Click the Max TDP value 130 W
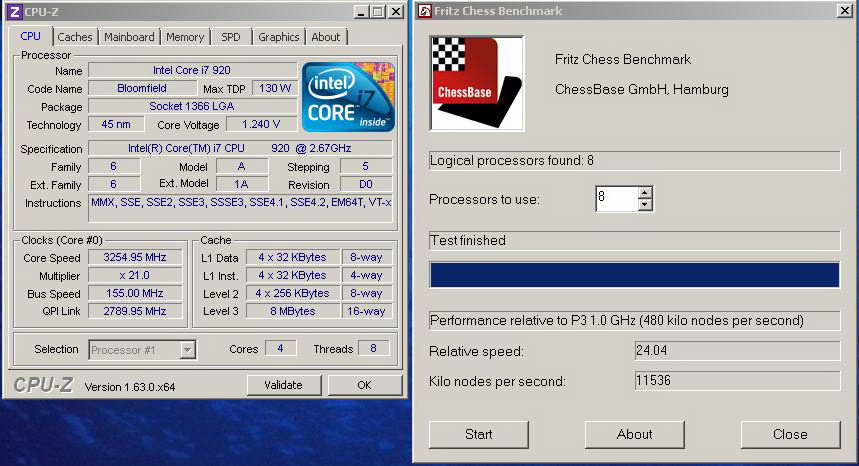This screenshot has height=466, width=859. click(275, 88)
